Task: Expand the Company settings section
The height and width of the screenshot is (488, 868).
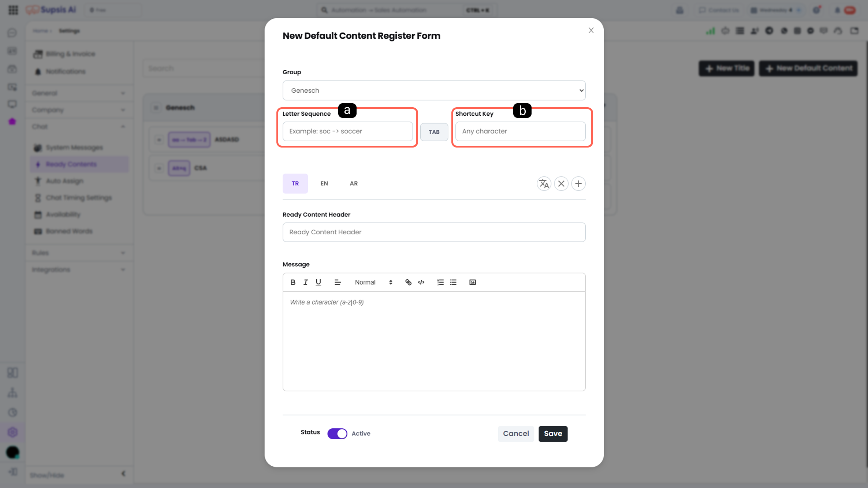Action: [78, 110]
